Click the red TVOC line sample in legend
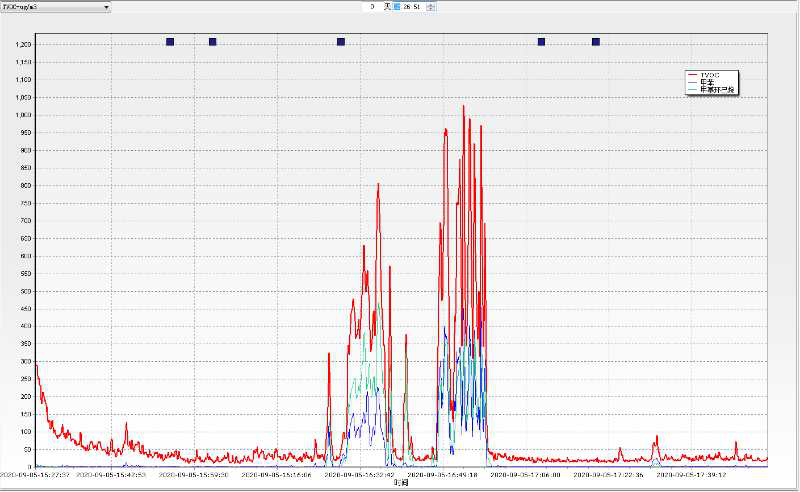The image size is (800, 492). (x=693, y=75)
